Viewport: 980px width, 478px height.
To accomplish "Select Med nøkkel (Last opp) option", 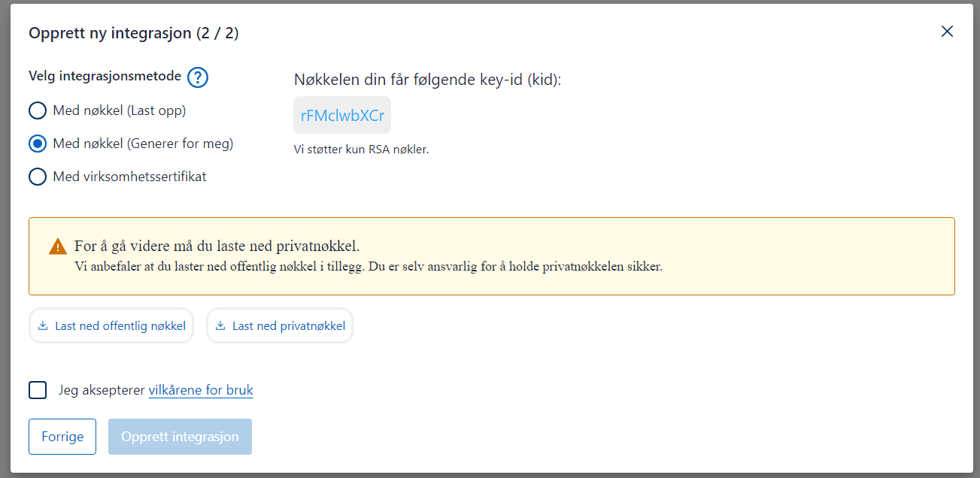I will coord(38,111).
